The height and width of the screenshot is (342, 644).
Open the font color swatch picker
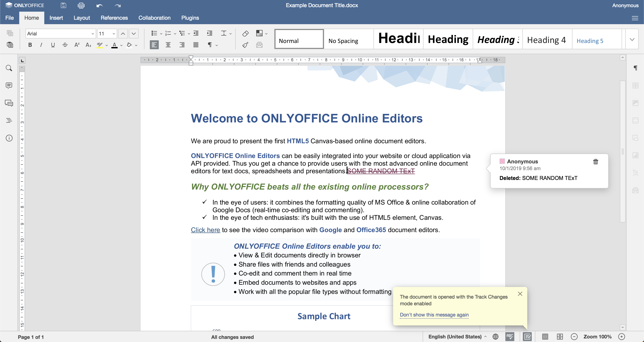[x=121, y=45]
